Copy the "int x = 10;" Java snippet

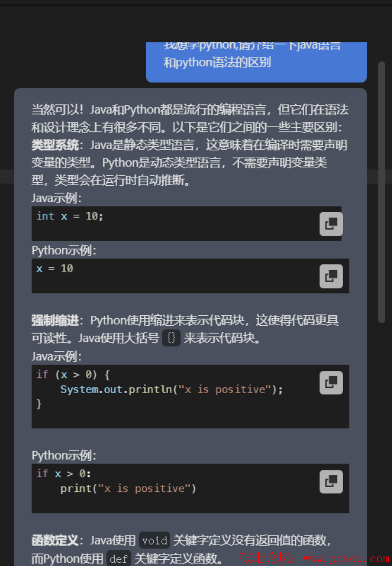pyautogui.click(x=331, y=224)
